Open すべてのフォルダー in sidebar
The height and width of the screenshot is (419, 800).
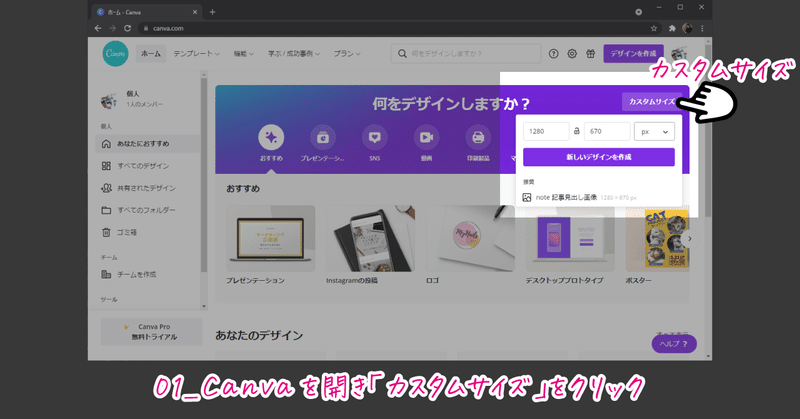147,210
